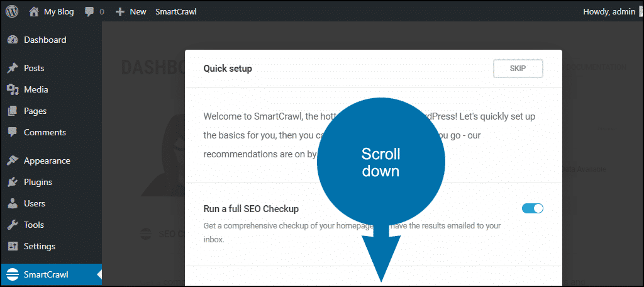
Task: Click the Posts pushpin icon
Action: pyautogui.click(x=13, y=68)
